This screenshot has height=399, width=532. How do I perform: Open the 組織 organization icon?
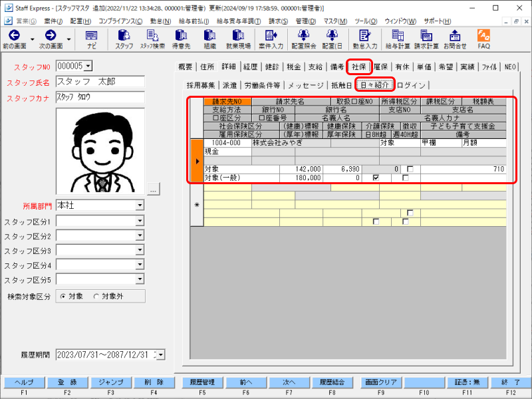209,39
